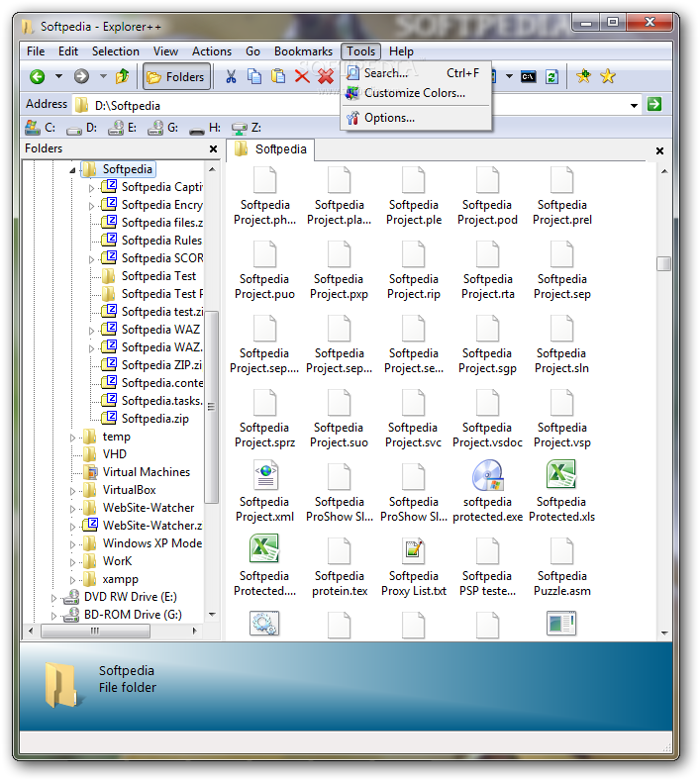Viewport: 700px width, 781px height.
Task: Click the file list vertical scrollbar thumb
Action: pyautogui.click(x=663, y=263)
